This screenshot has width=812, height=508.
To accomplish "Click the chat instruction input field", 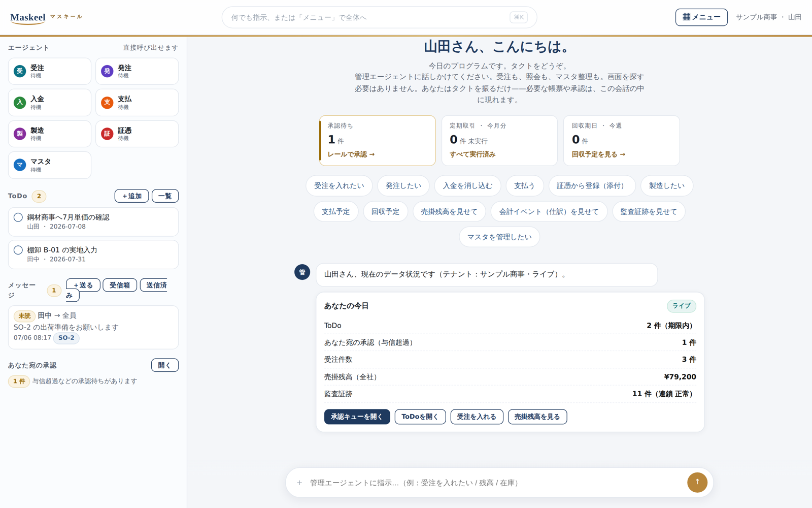I will 495,483.
